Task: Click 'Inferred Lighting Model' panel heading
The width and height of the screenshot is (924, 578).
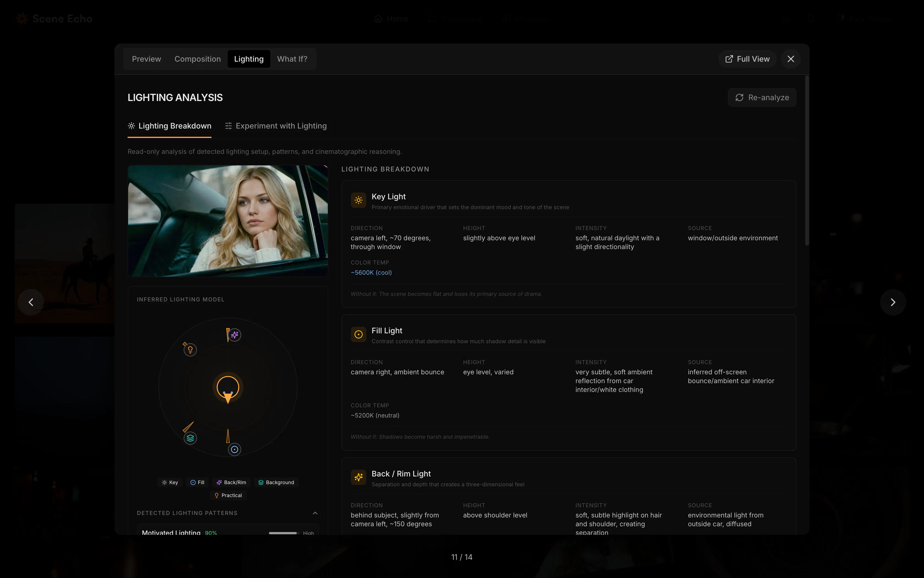Action: 181,299
